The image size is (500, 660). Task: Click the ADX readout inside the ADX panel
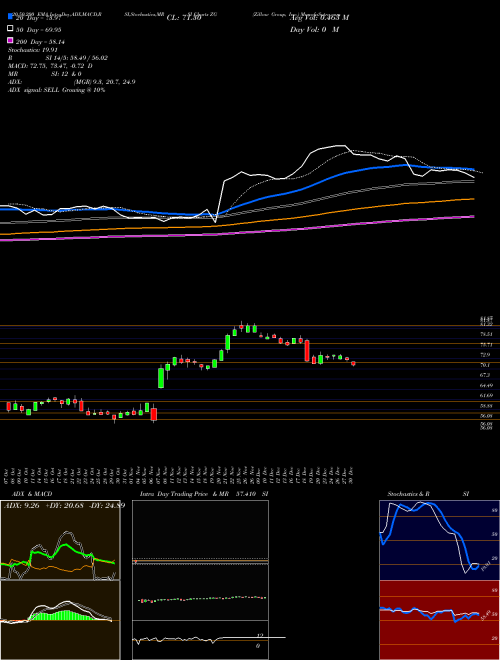pyautogui.click(x=64, y=505)
